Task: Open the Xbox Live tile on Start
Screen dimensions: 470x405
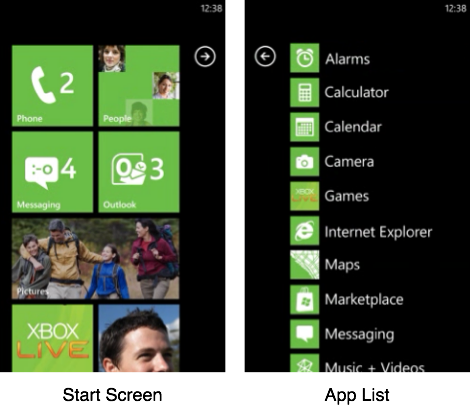Action: (52, 338)
